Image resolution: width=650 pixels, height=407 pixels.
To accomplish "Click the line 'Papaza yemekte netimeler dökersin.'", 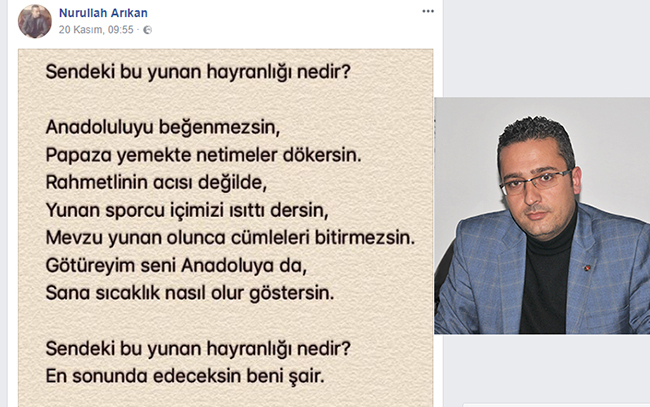I will 204,155.
